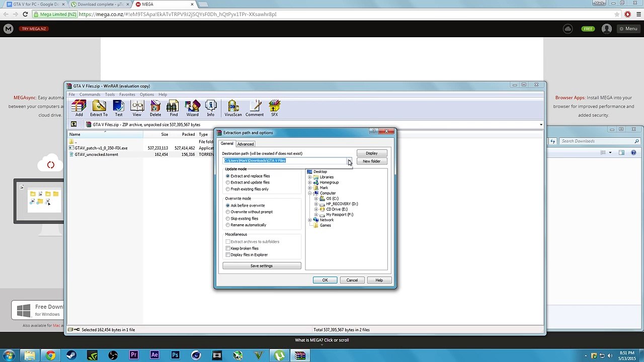The width and height of the screenshot is (644, 362).
Task: Switch to the General tab
Action: 227,143
